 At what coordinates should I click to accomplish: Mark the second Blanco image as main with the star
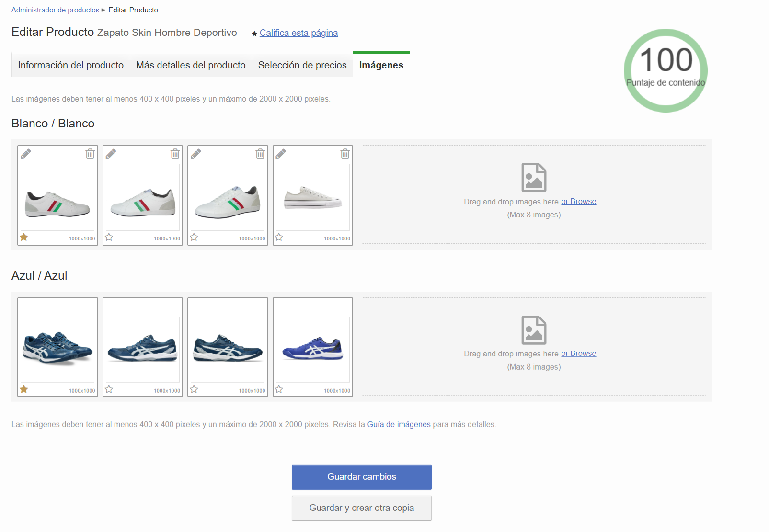[x=109, y=237]
